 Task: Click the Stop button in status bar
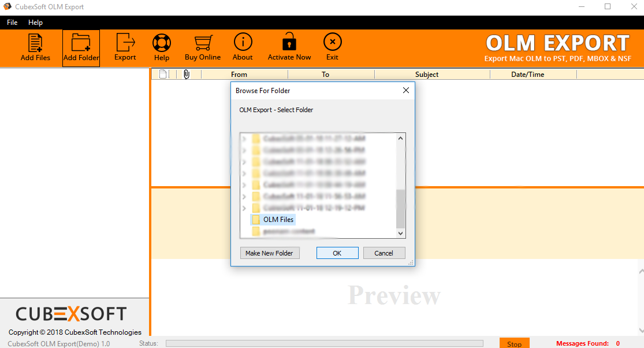[514, 343]
